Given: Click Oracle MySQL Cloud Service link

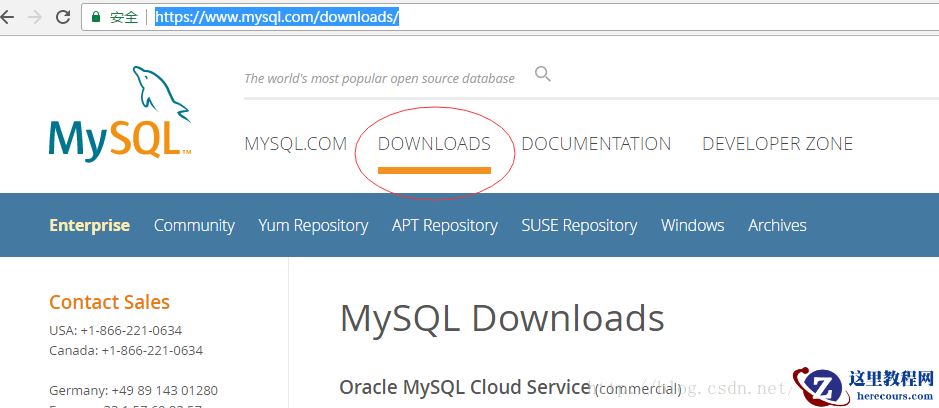Looking at the screenshot, I should [465, 387].
